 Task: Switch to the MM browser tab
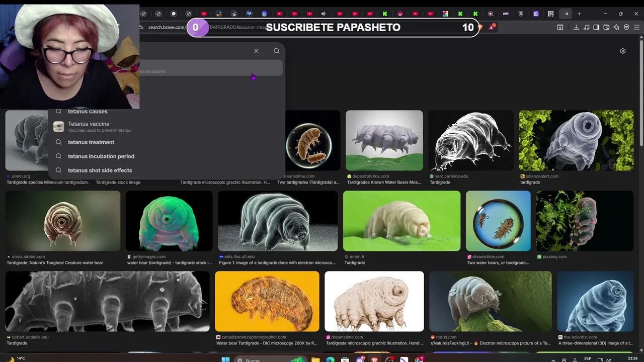click(506, 14)
